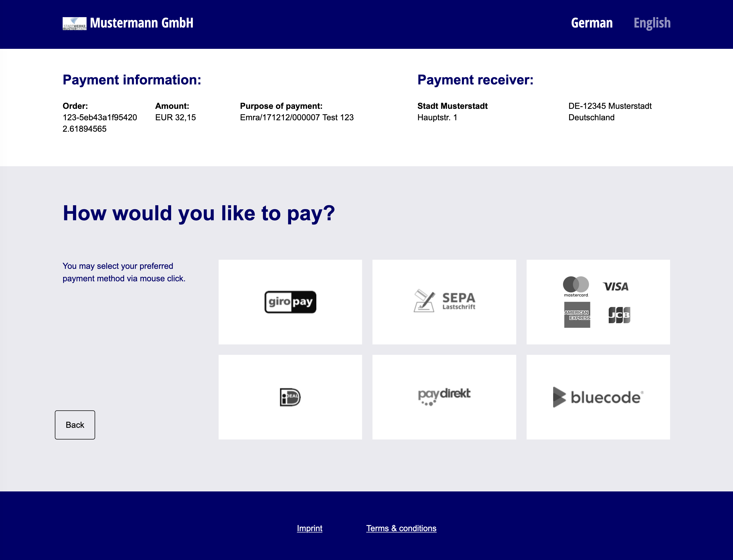Image resolution: width=733 pixels, height=560 pixels.
Task: Select the giropay payment method
Action: pyautogui.click(x=290, y=302)
